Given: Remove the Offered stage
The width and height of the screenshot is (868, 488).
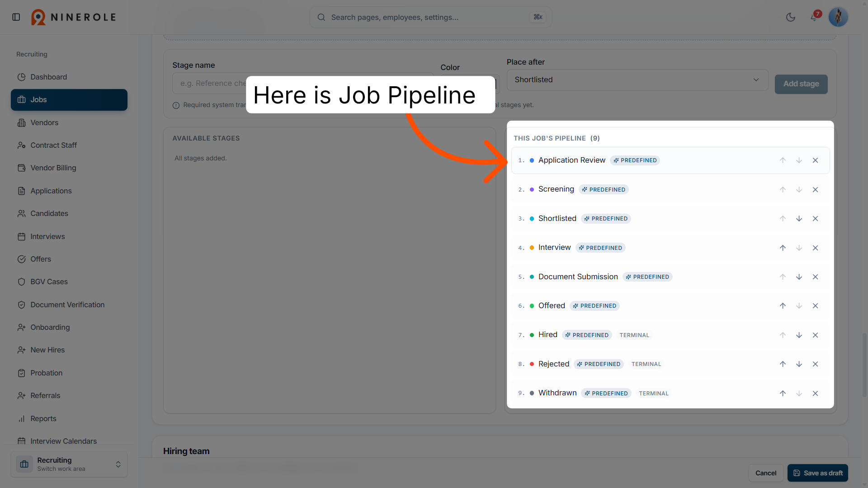Looking at the screenshot, I should [815, 306].
